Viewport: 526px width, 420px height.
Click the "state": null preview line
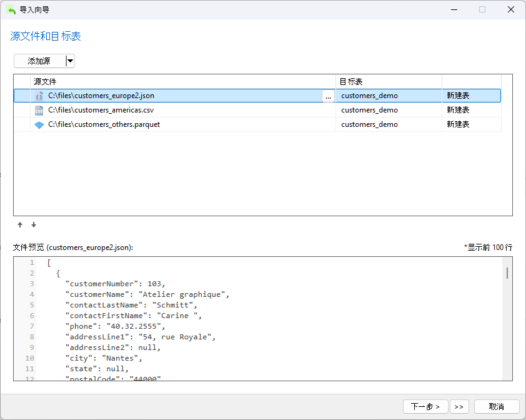[97, 369]
